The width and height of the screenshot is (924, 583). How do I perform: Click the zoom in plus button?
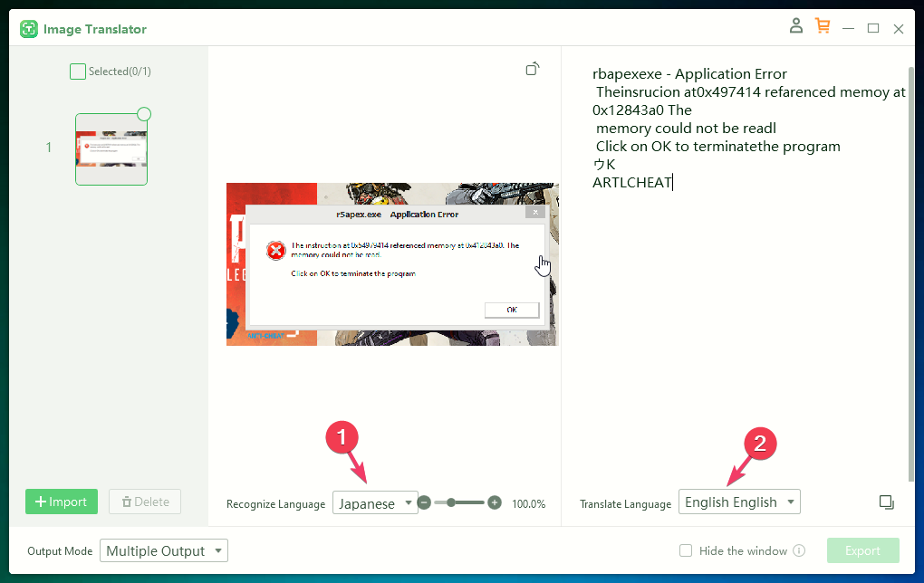click(x=495, y=502)
